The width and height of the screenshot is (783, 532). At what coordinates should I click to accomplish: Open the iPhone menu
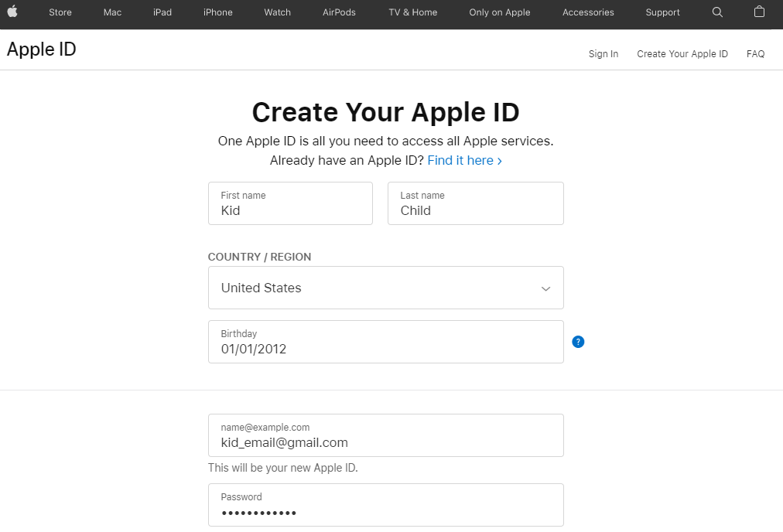pos(217,12)
